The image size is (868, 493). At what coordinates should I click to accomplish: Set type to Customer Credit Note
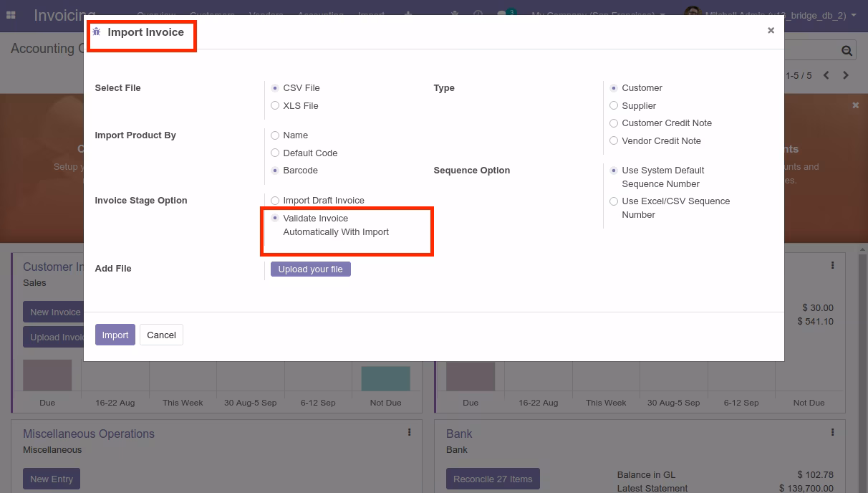pyautogui.click(x=614, y=123)
